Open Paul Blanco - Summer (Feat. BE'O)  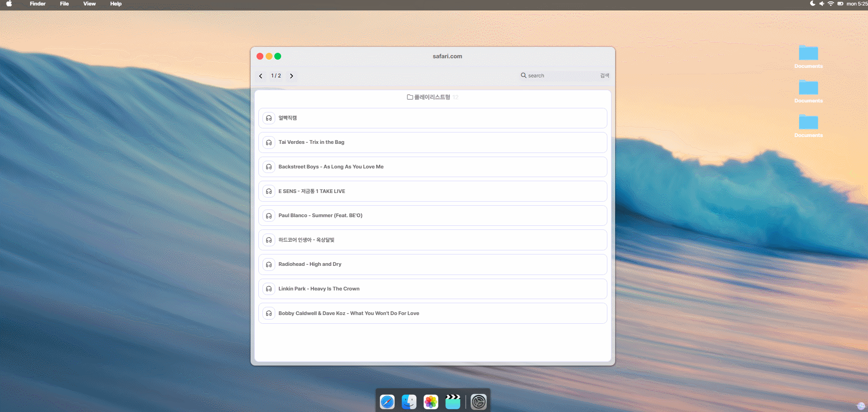tap(433, 216)
